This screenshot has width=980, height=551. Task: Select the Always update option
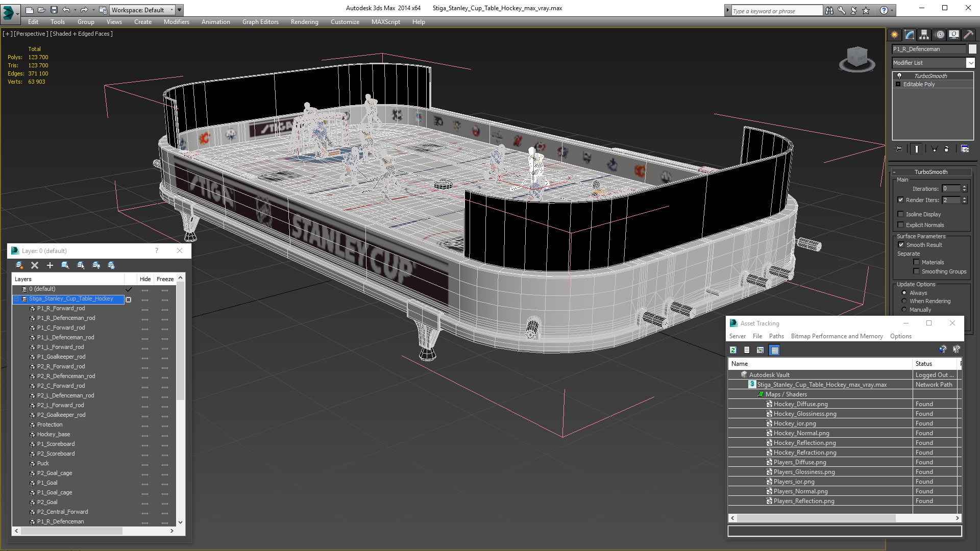pyautogui.click(x=904, y=293)
